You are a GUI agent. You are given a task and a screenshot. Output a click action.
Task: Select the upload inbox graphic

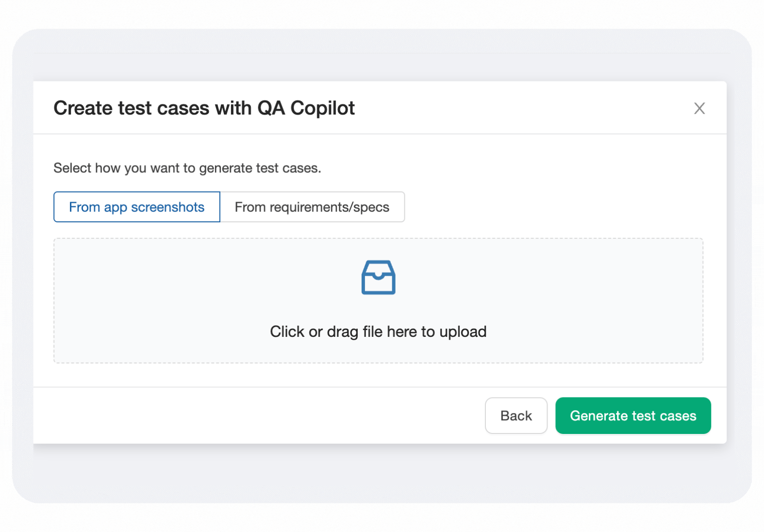click(x=378, y=278)
